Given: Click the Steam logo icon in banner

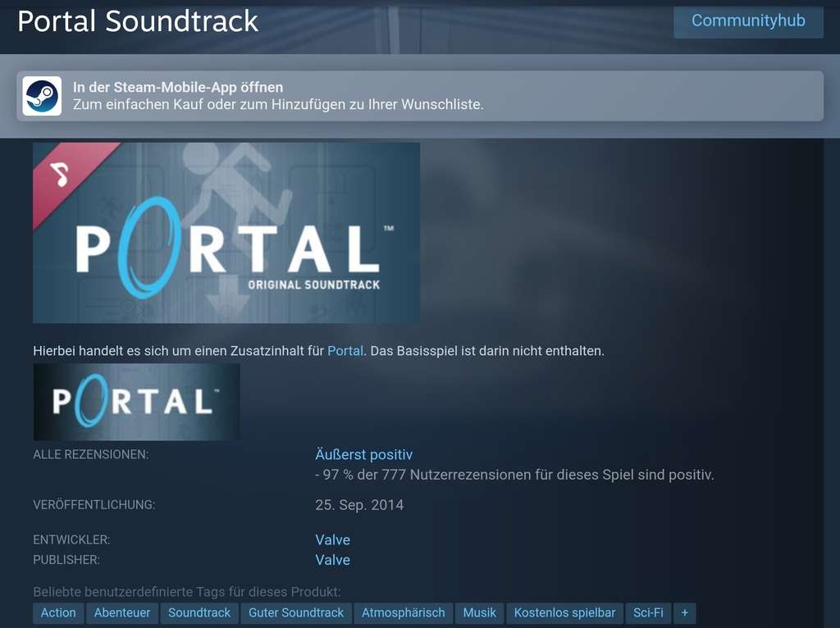Looking at the screenshot, I should coord(42,96).
